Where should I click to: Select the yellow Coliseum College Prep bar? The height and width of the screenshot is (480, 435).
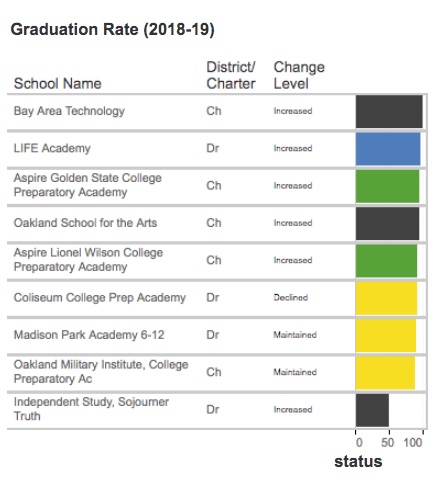386,298
